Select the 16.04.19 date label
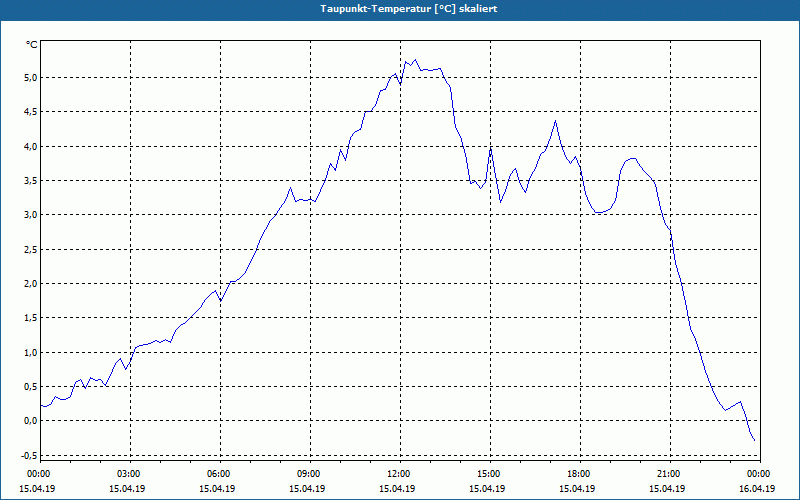Image resolution: width=800 pixels, height=500 pixels. coord(757,489)
